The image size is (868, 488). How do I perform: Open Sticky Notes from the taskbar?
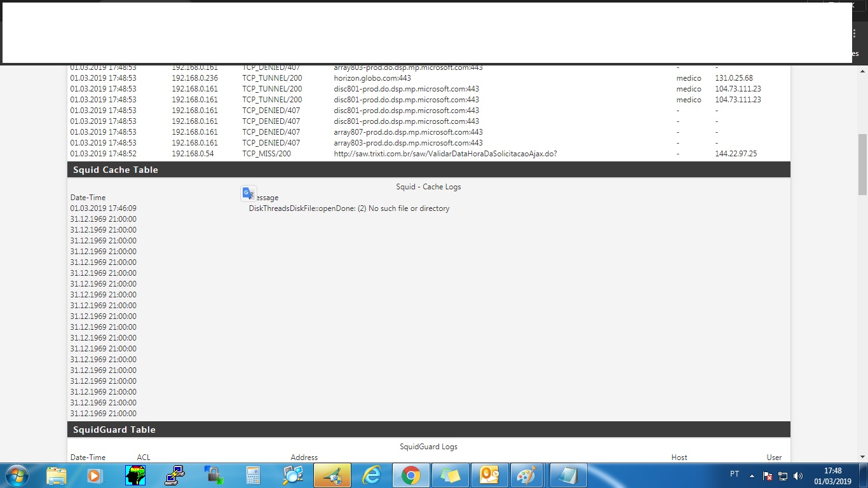tap(450, 475)
